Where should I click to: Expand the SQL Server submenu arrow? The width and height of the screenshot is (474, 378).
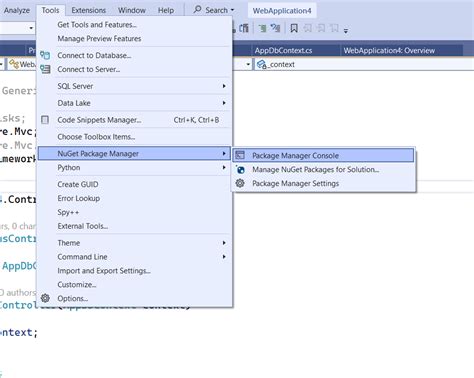point(224,86)
